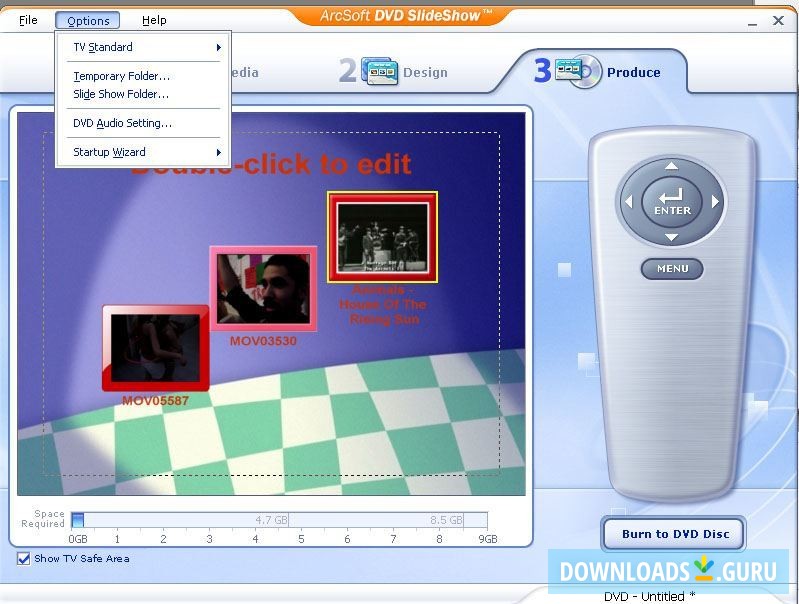This screenshot has height=604, width=799.
Task: Click the 8.5 GB marker on space bar
Action: coord(446,520)
